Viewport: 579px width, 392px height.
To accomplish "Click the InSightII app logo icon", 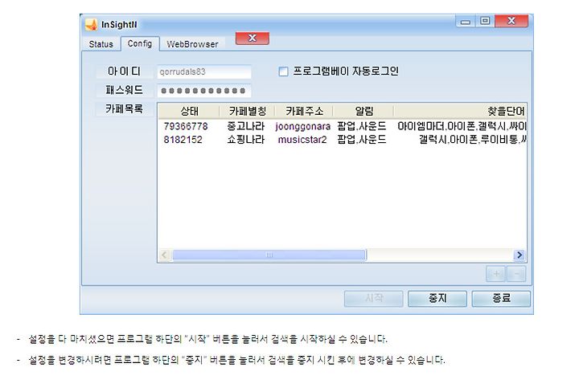I will click(91, 25).
